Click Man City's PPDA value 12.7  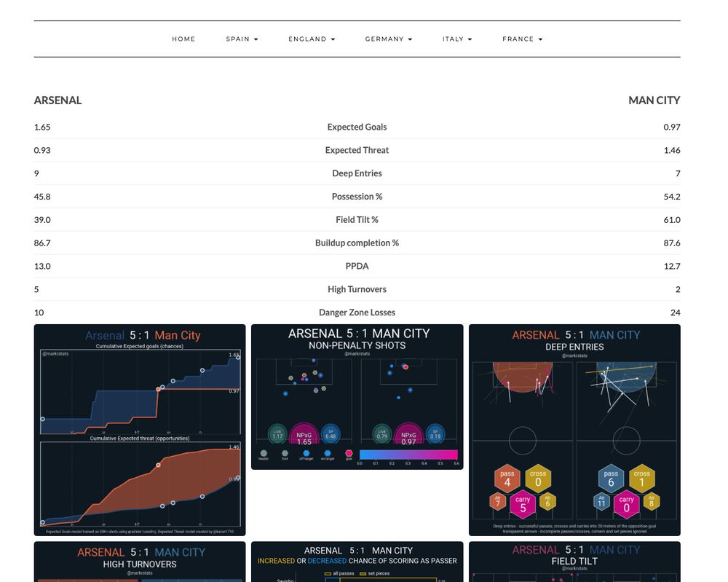[672, 266]
